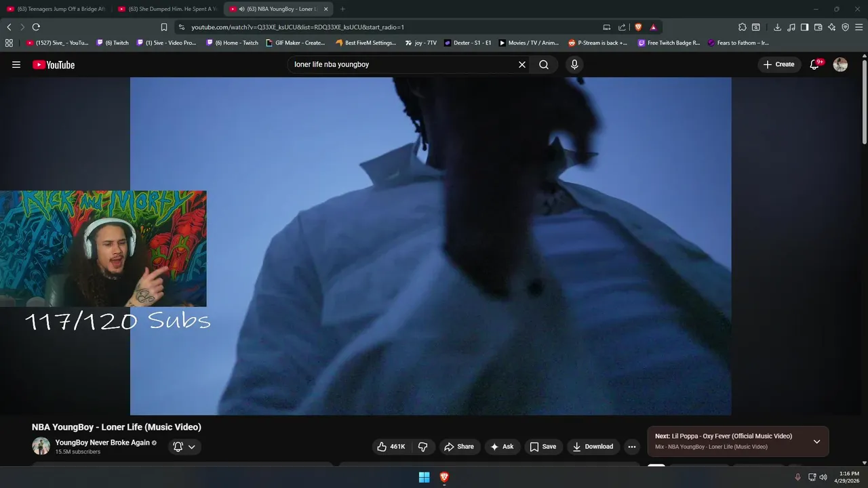Open YouTube notifications bell
Screen dimensions: 868x488
(x=815, y=64)
